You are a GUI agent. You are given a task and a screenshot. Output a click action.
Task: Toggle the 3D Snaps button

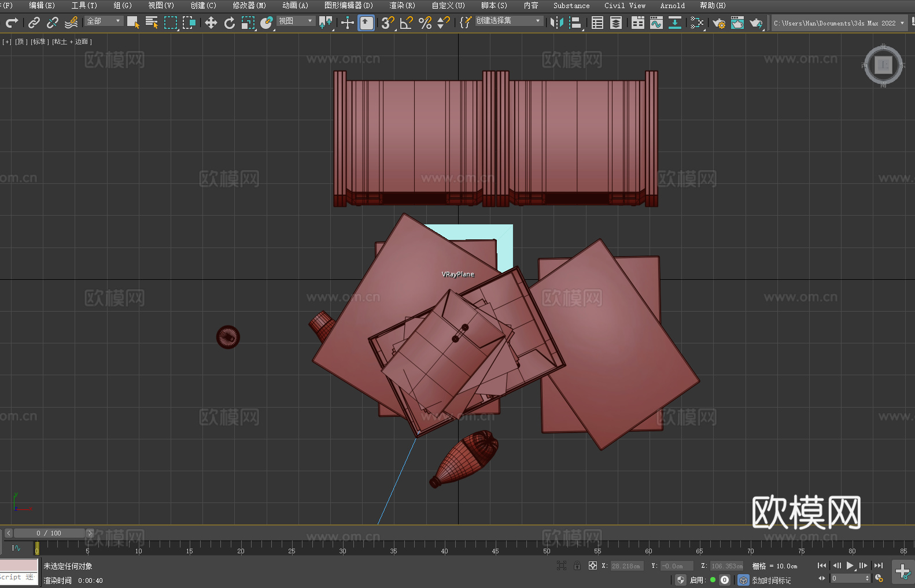click(x=388, y=23)
